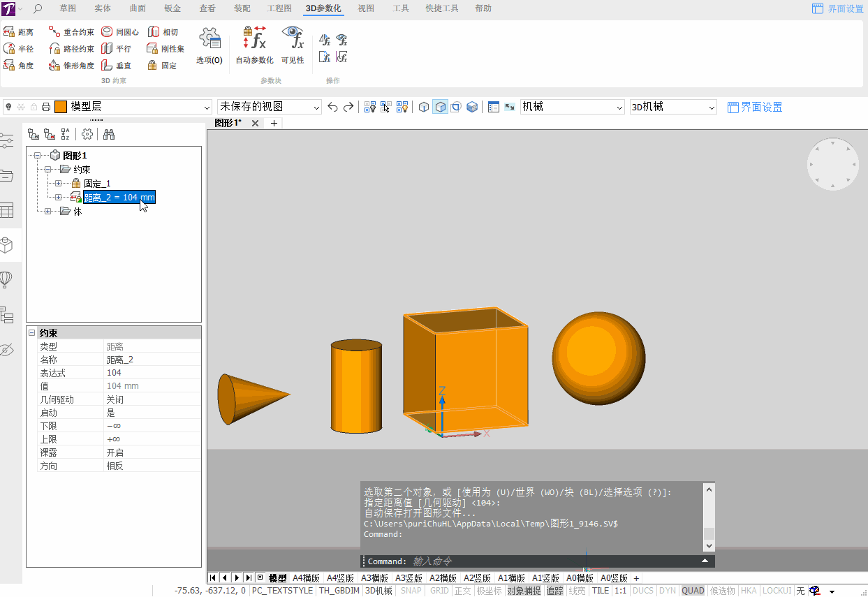This screenshot has height=597, width=868.
Task: Open the search magnifier in title bar
Action: (38, 8)
